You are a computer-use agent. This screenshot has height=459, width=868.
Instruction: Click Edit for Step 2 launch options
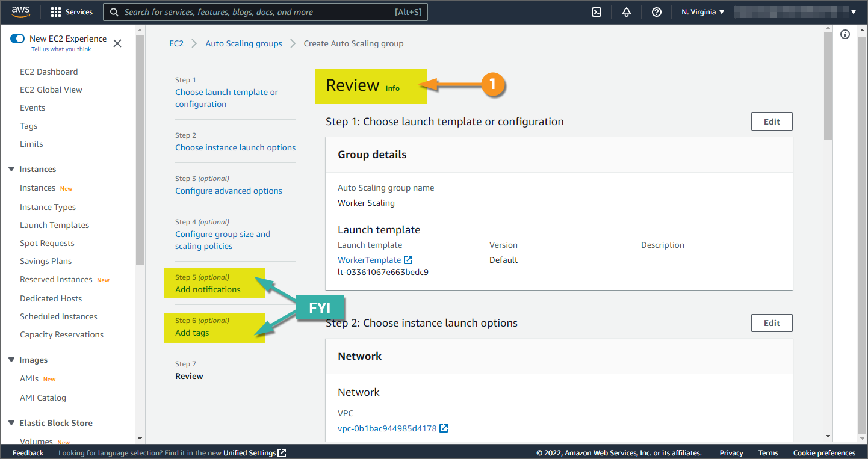coord(772,323)
